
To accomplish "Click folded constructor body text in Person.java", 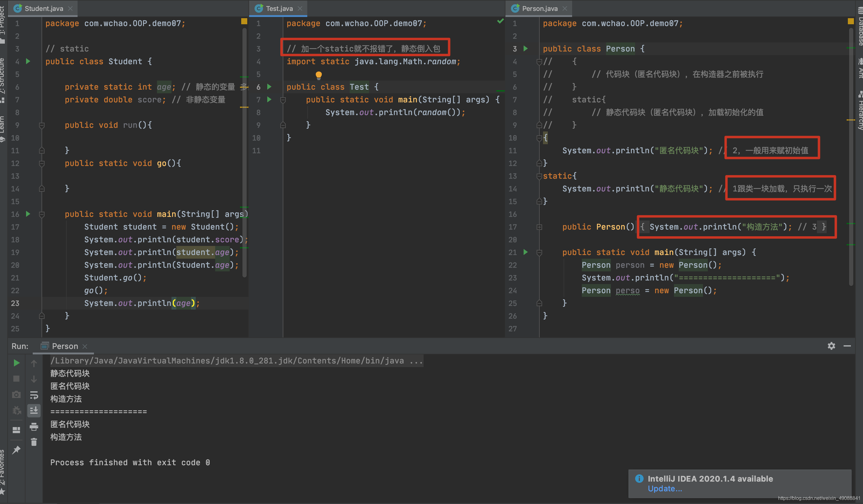I will (x=733, y=227).
